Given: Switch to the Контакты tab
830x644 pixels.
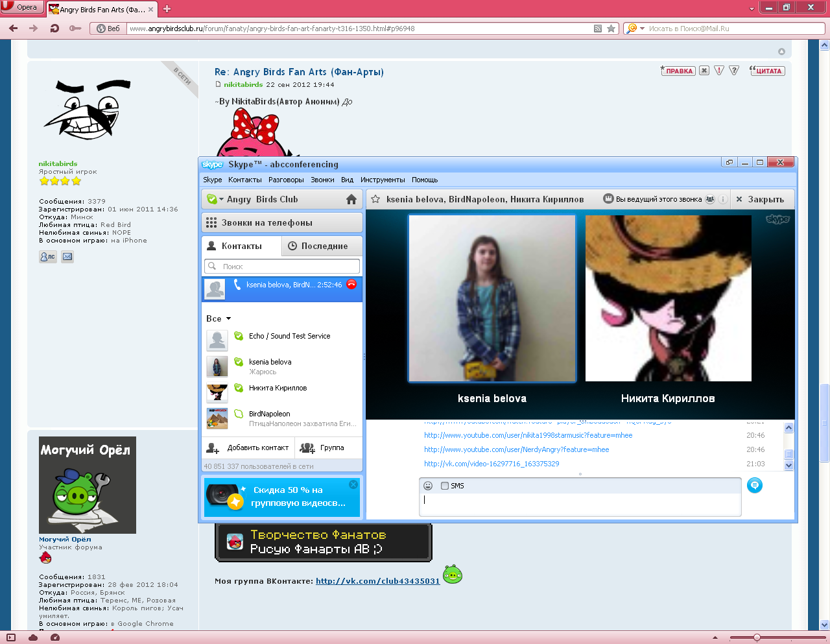Looking at the screenshot, I should (x=241, y=246).
